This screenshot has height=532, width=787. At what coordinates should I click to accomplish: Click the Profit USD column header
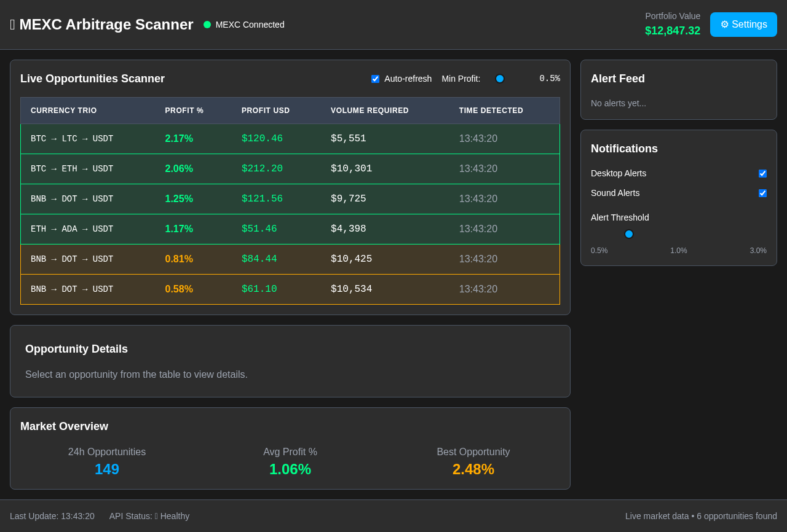click(x=266, y=111)
